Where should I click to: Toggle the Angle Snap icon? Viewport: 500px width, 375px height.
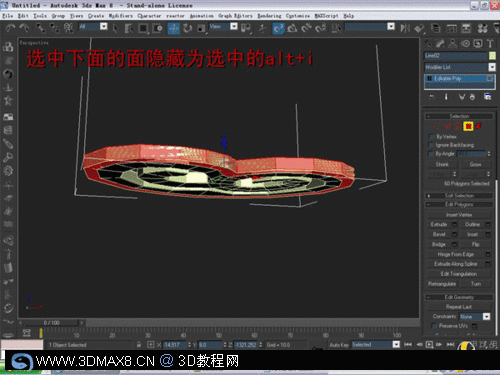click(x=292, y=28)
